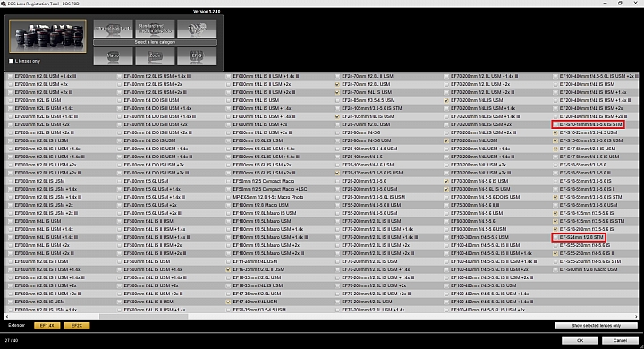Image resolution: width=644 pixels, height=349 pixels.
Task: Click the Select a lens category label
Action: (x=156, y=42)
